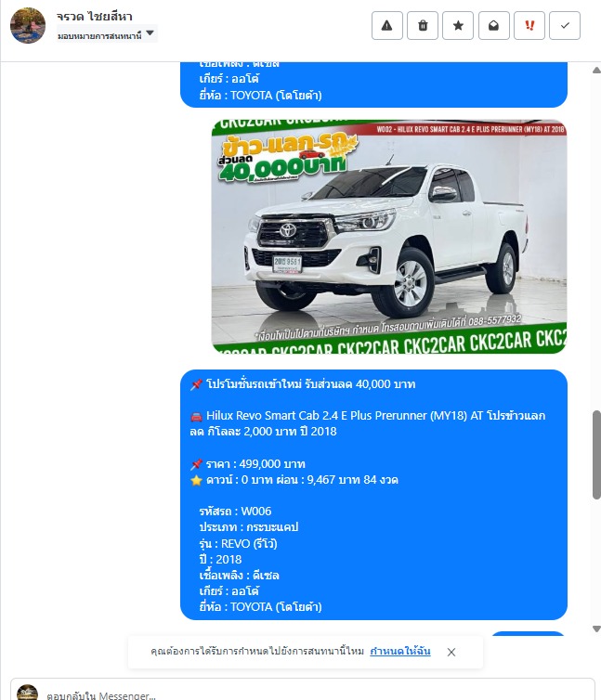This screenshot has width=601, height=700.
Task: Select the message bubble ending with TOYOTA at top
Action: click(373, 84)
